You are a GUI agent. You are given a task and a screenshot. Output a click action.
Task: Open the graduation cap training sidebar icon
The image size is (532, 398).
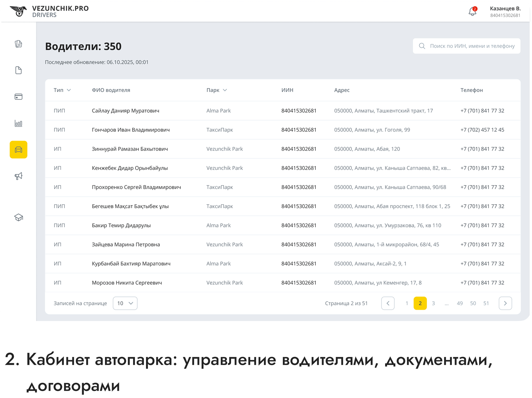click(18, 218)
